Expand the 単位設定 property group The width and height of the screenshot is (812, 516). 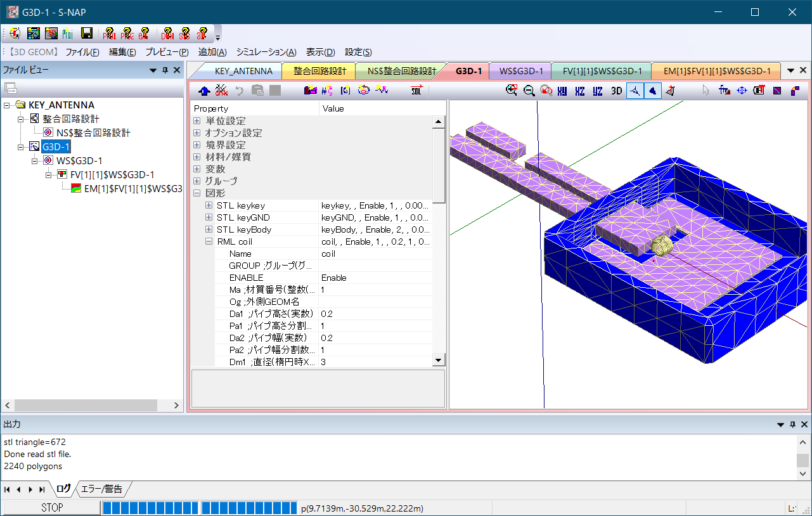[x=197, y=121]
